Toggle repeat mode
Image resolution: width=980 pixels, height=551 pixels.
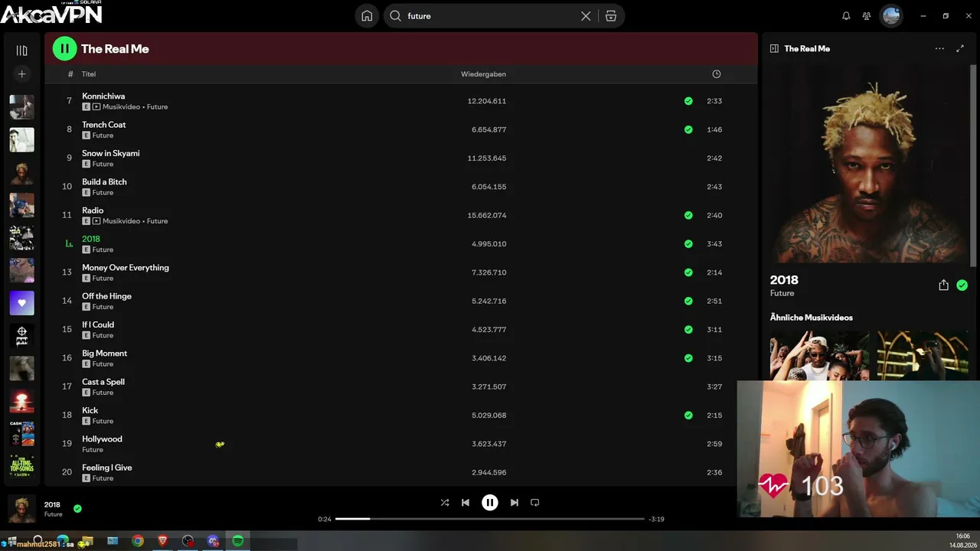click(535, 503)
